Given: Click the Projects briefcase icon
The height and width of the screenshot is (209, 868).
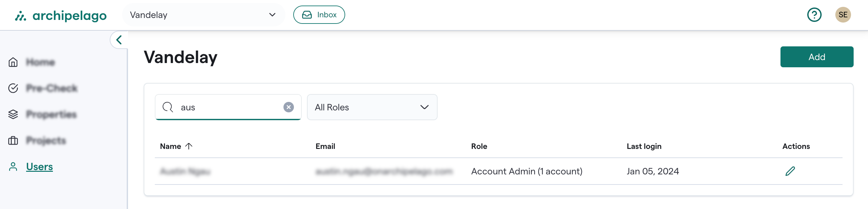Looking at the screenshot, I should coord(13,140).
